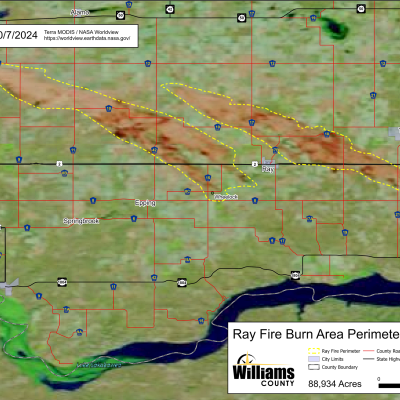Click the Ray town label

coord(268,169)
